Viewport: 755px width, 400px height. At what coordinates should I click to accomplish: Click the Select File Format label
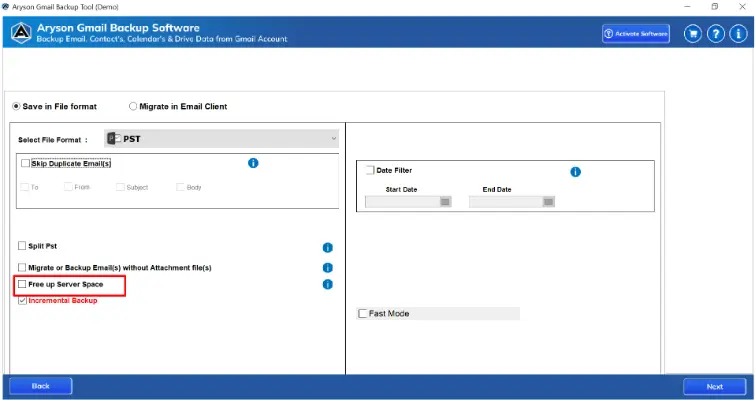pos(53,140)
